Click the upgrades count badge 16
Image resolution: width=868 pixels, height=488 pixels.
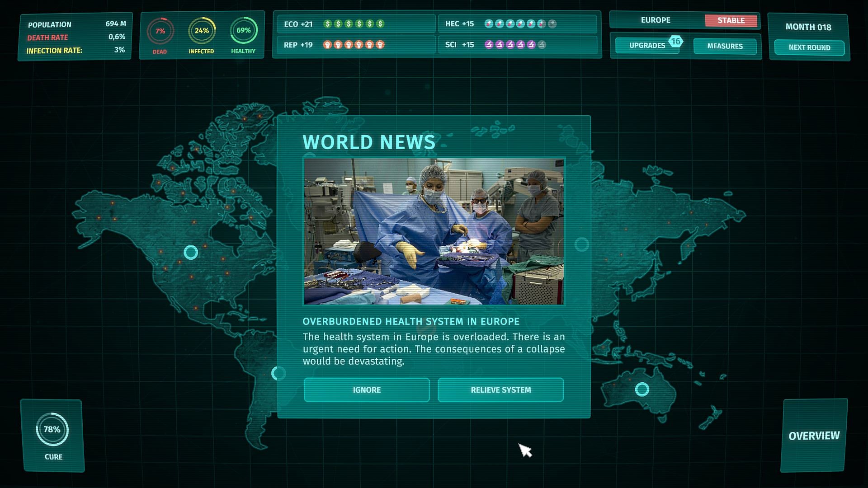coord(675,41)
